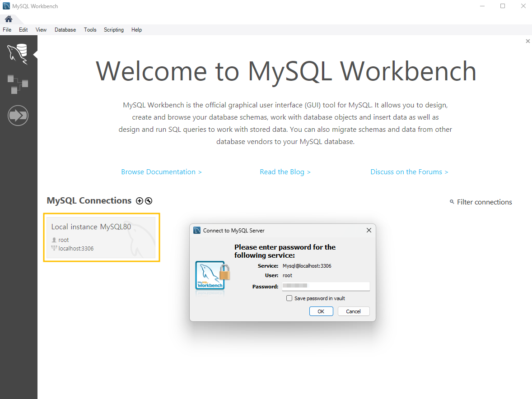This screenshot has height=399, width=532.
Task: Open the Scripting menu
Action: [114, 30]
